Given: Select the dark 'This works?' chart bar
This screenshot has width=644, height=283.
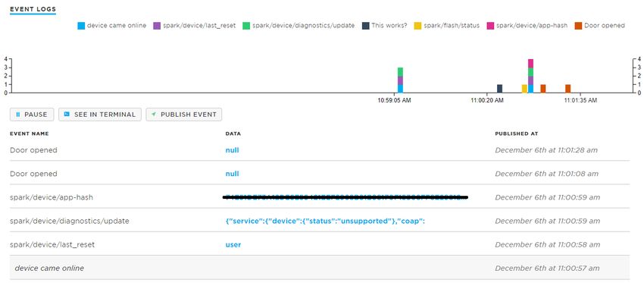Looking at the screenshot, I should 499,89.
